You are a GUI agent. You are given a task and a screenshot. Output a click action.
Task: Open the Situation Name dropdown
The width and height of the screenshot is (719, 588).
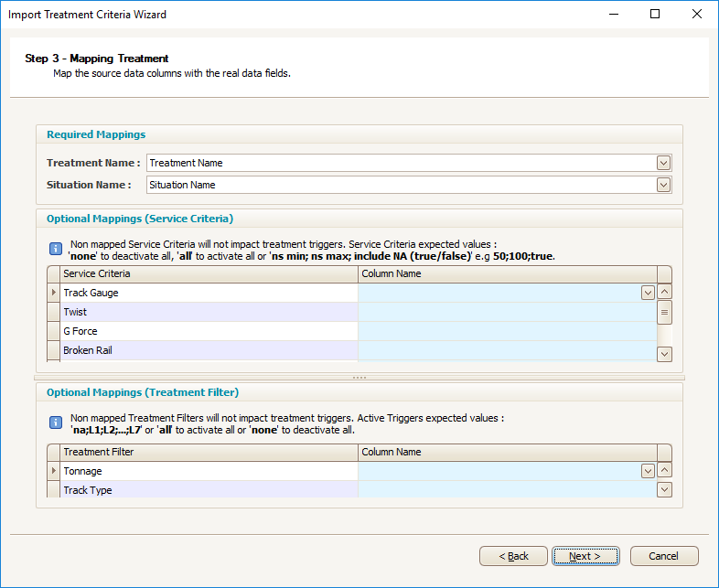[663, 185]
